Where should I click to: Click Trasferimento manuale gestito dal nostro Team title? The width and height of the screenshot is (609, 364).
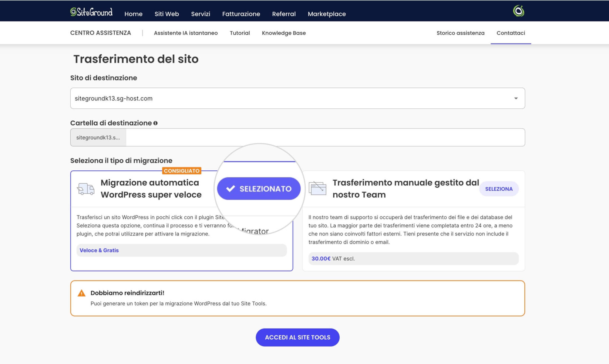click(406, 188)
